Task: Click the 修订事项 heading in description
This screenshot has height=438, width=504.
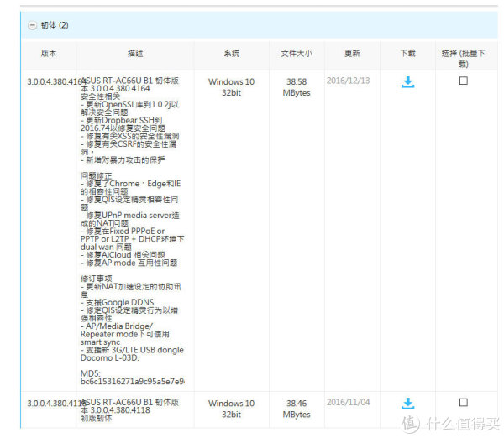Action: click(x=96, y=279)
